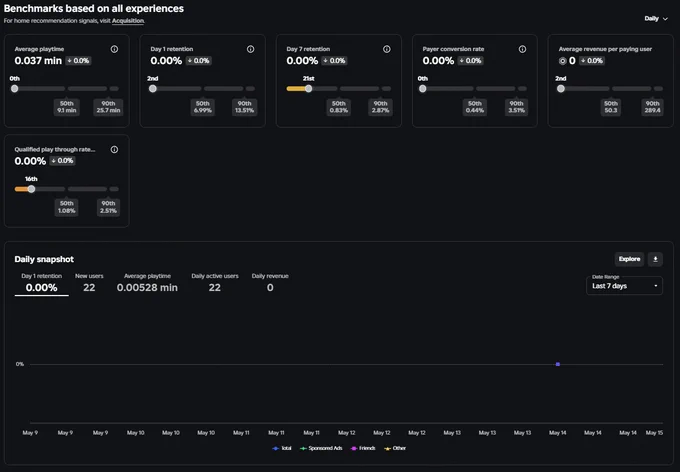Click the 90th 13.51% benchmark label
The image size is (680, 472).
244,107
